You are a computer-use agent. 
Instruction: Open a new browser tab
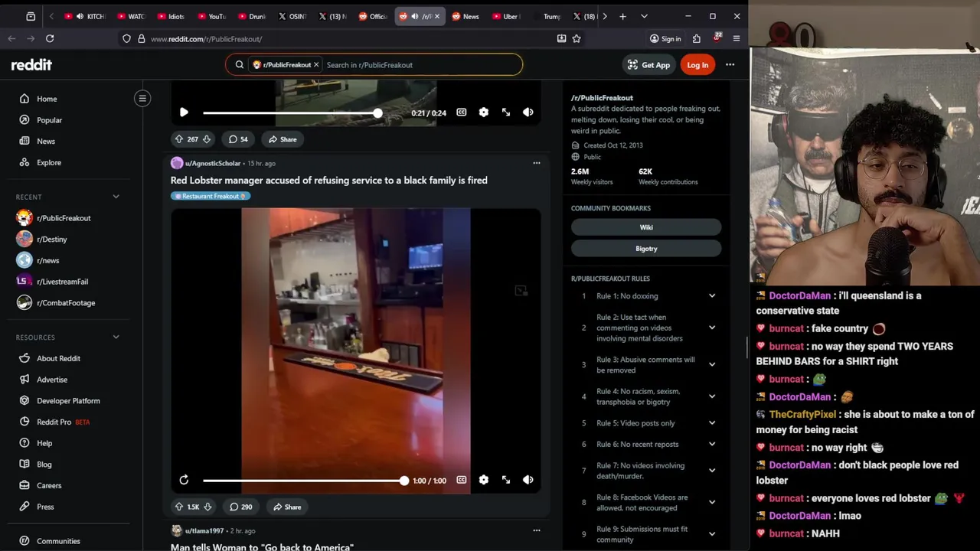pyautogui.click(x=622, y=16)
